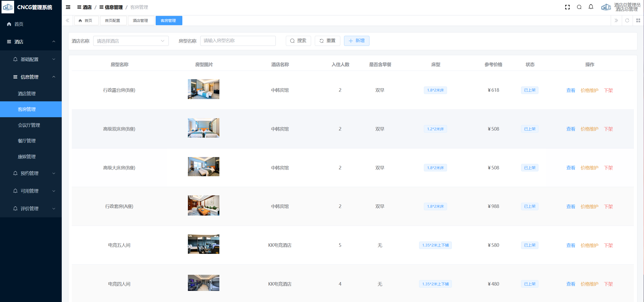The height and width of the screenshot is (302, 644).
Task: Toggle fullscreen mode icon
Action: tap(567, 7)
